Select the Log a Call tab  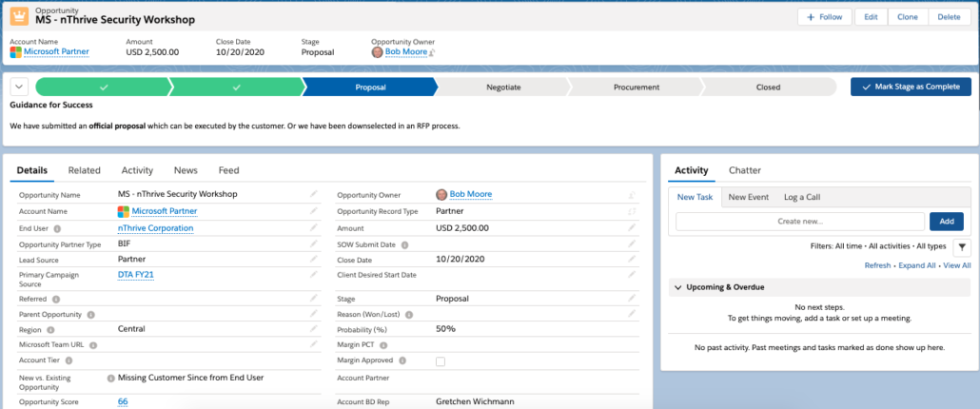pyautogui.click(x=802, y=197)
